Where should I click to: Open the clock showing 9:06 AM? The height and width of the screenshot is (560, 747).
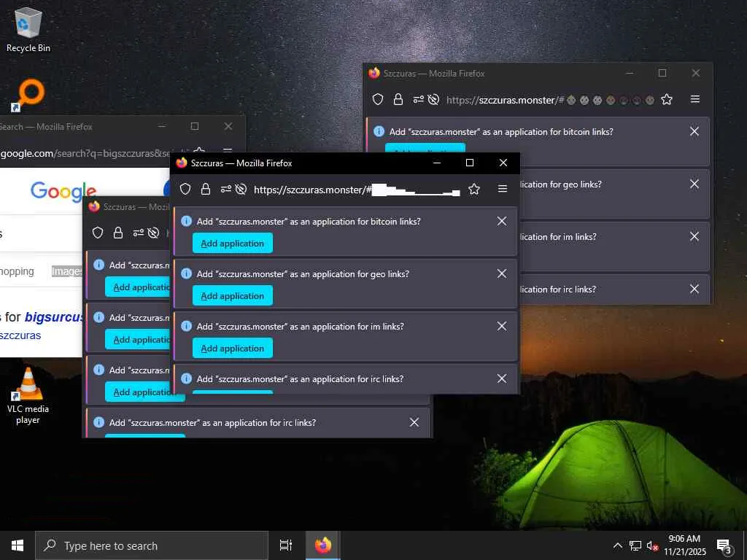684,545
